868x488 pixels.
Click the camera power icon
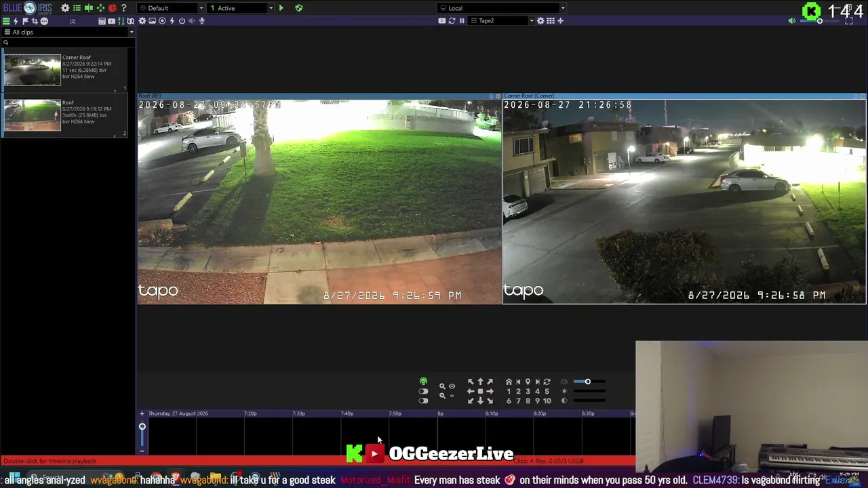click(182, 21)
